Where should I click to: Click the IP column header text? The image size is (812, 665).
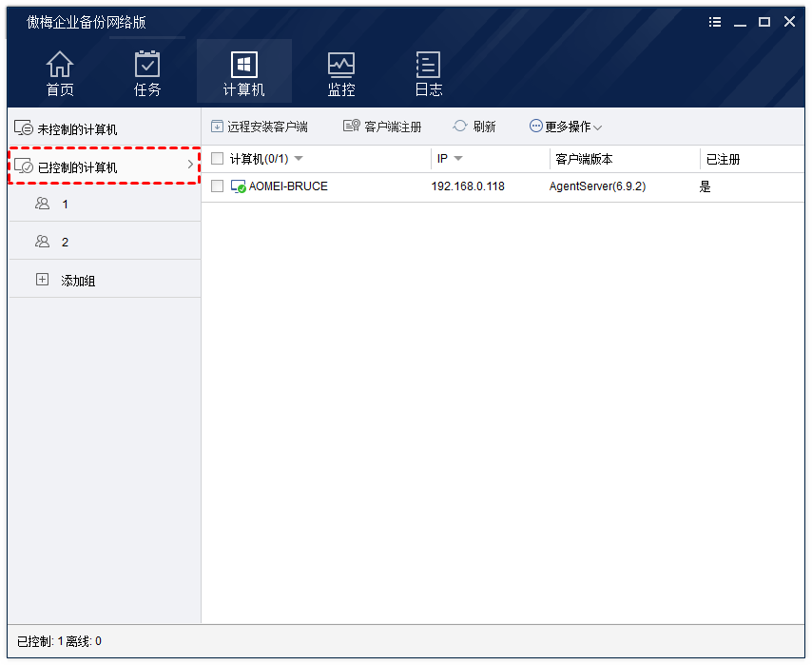pyautogui.click(x=442, y=159)
